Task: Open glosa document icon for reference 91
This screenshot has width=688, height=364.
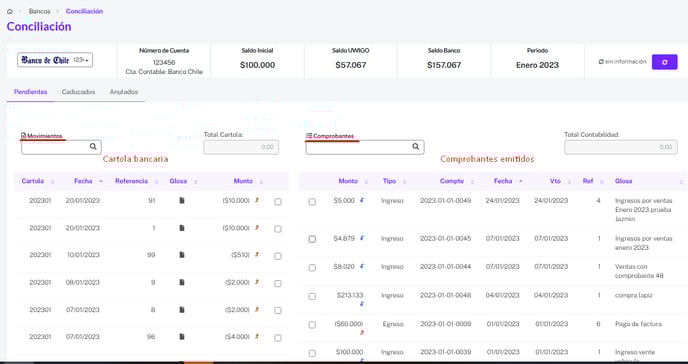Action: (x=182, y=200)
